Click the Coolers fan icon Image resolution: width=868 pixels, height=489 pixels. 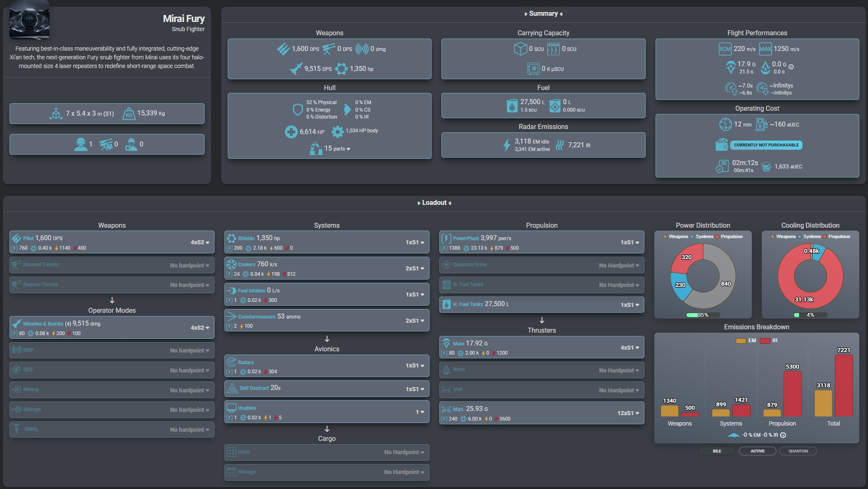click(231, 264)
